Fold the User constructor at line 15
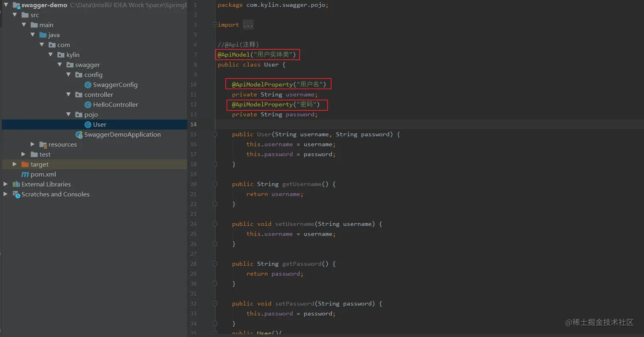This screenshot has width=644, height=337. click(215, 134)
